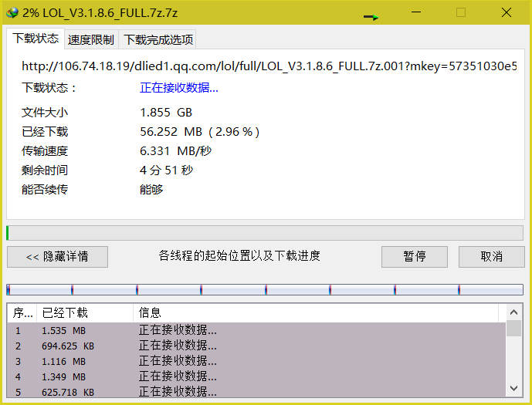Screen dimensions: 532x405
Task: Click the 隐藏详情 button
Action: coord(57,257)
